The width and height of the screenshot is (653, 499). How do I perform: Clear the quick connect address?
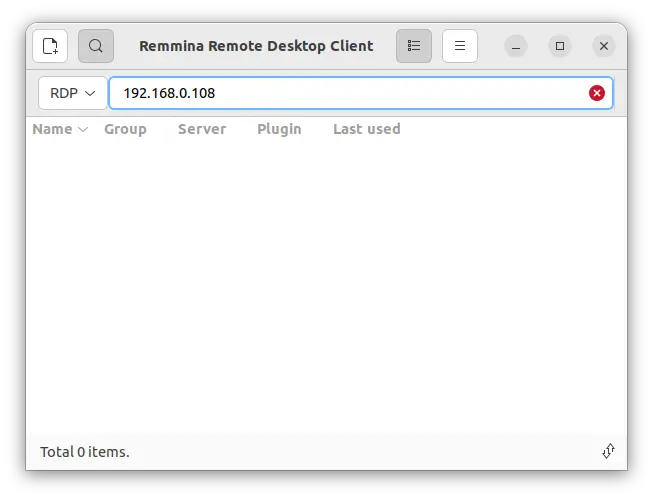pyautogui.click(x=597, y=93)
